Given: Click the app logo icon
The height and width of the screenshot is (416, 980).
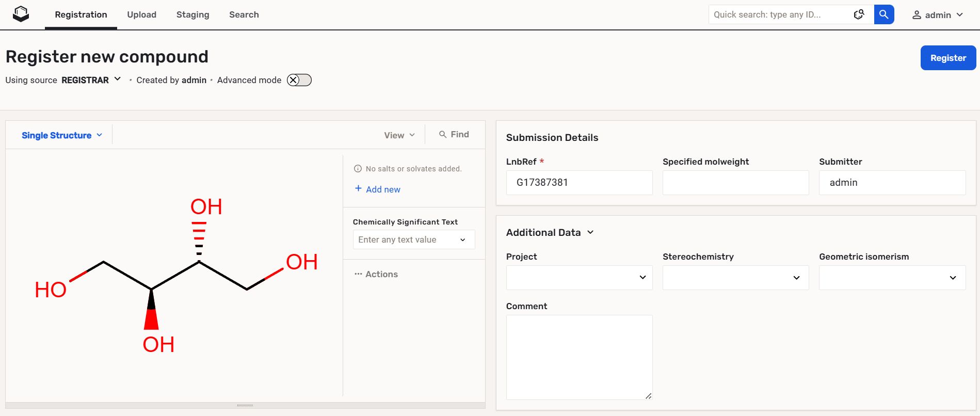Looking at the screenshot, I should (x=21, y=14).
